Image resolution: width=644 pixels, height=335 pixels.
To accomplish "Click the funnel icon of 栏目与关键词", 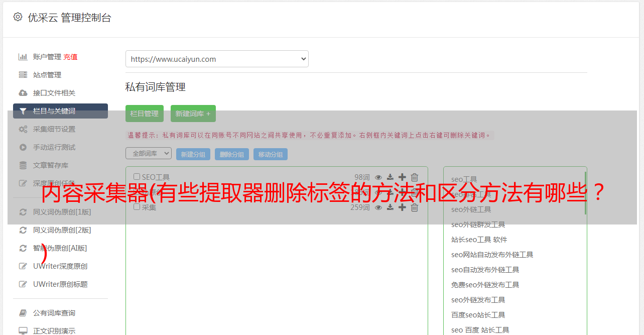I will coord(23,111).
